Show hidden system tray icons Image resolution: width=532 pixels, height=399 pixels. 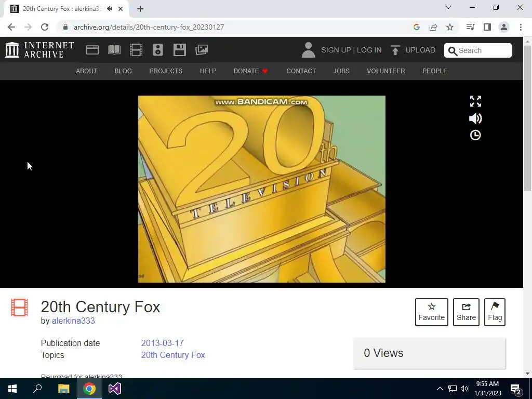point(440,389)
